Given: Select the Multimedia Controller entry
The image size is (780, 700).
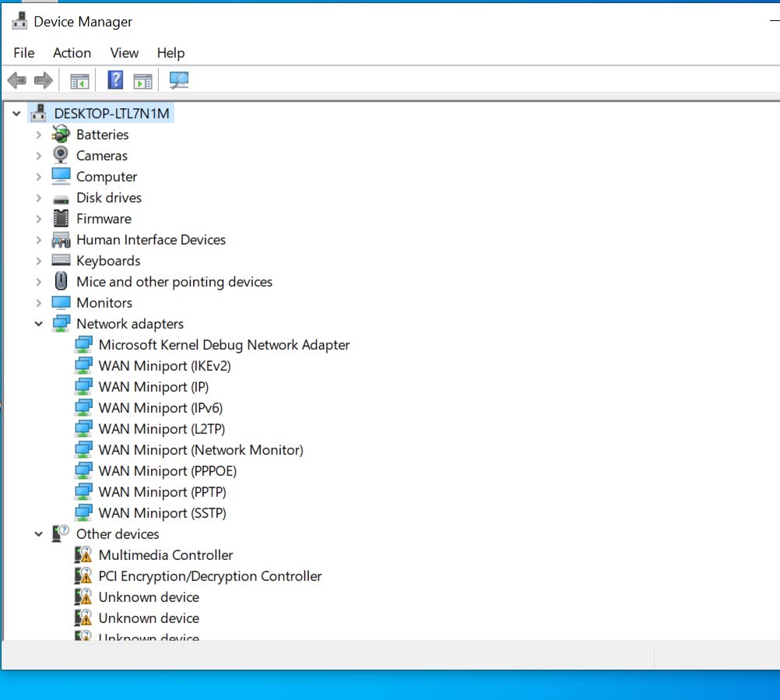Looking at the screenshot, I should point(166,554).
